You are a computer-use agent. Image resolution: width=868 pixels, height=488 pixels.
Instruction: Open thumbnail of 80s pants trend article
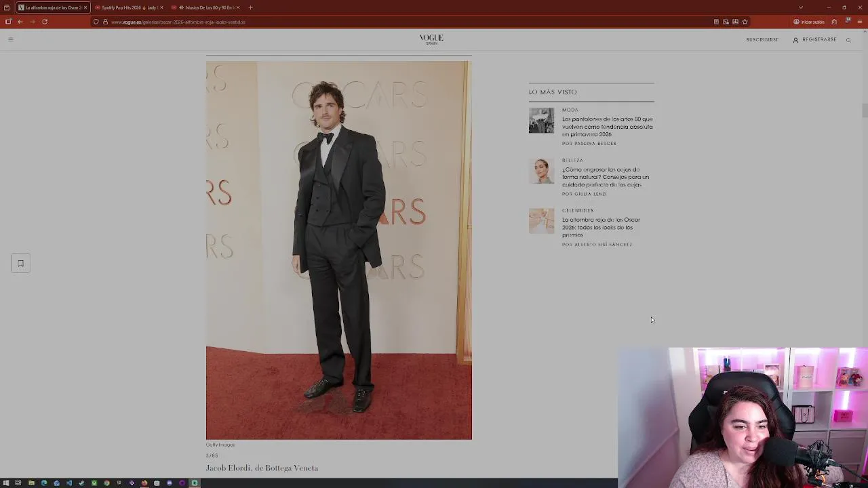[541, 121]
